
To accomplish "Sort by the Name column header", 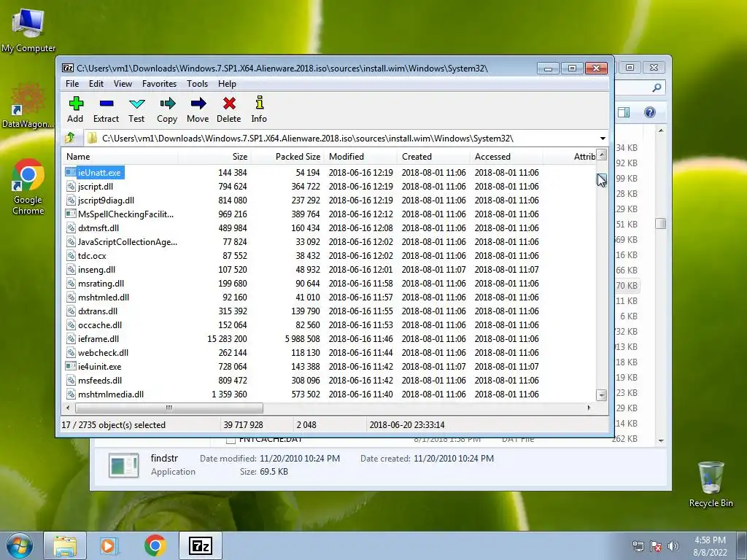I will click(120, 157).
